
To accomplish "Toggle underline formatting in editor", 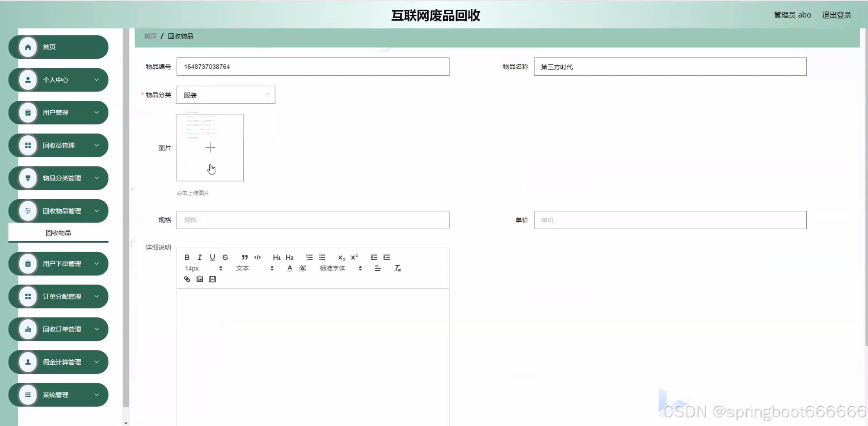I will point(212,257).
